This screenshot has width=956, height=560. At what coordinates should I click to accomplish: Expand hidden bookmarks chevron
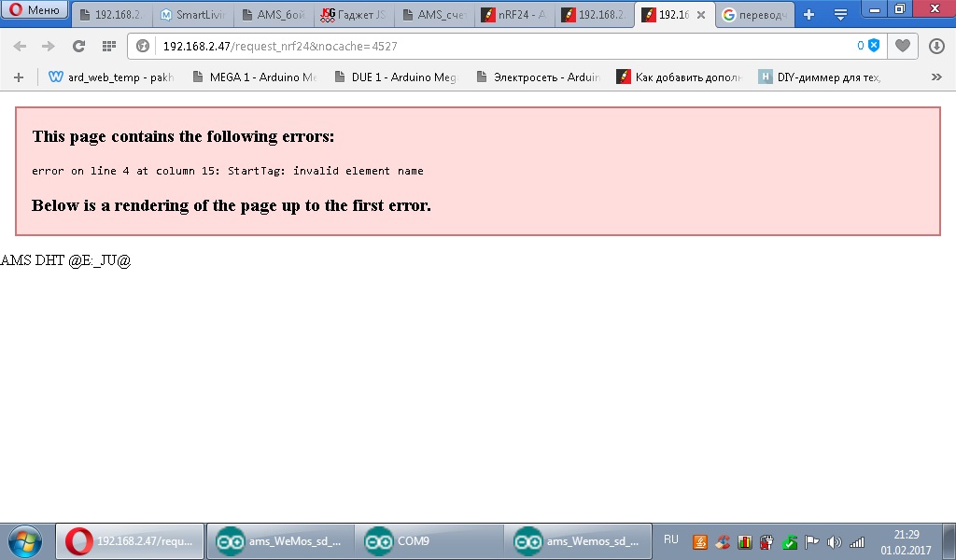click(936, 77)
